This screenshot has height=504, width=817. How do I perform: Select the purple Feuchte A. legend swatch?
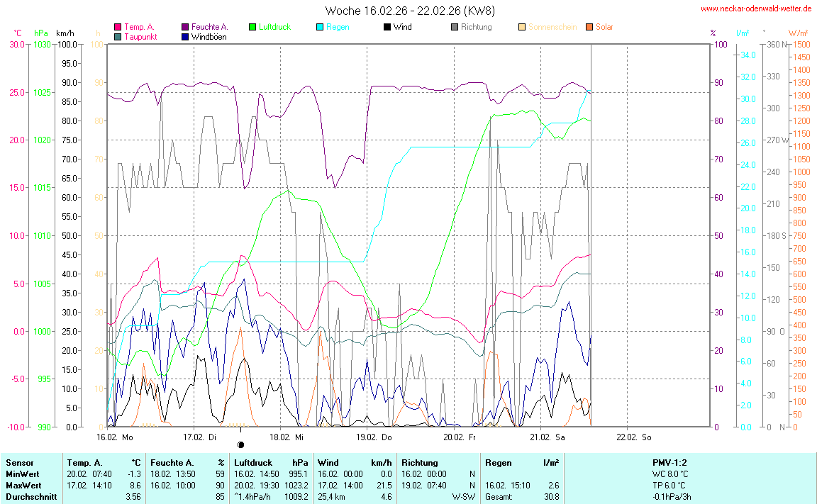click(x=185, y=27)
